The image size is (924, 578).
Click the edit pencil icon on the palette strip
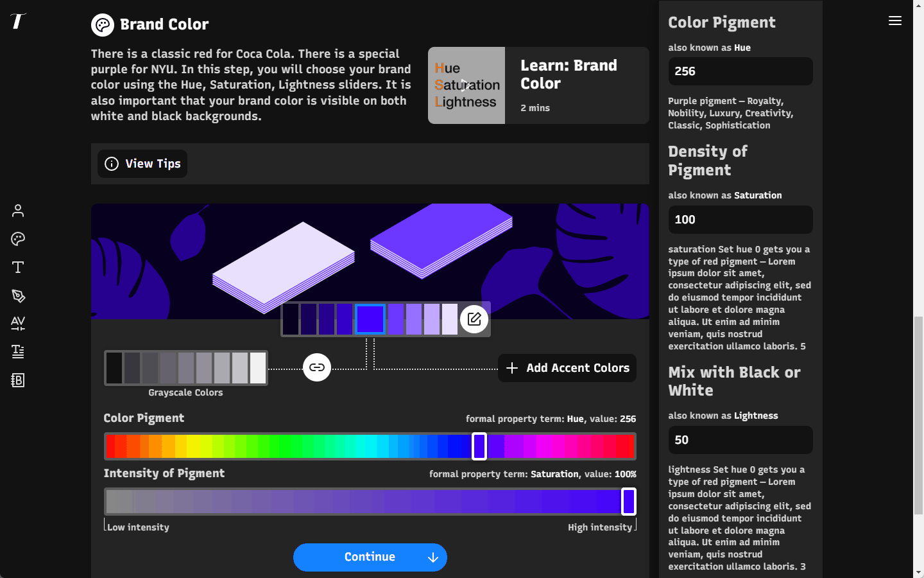point(474,319)
